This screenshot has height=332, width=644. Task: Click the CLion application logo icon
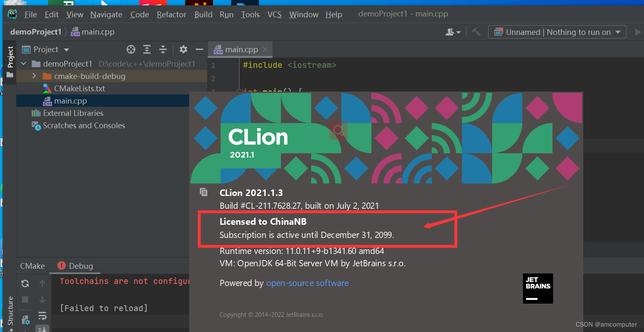coord(12,14)
